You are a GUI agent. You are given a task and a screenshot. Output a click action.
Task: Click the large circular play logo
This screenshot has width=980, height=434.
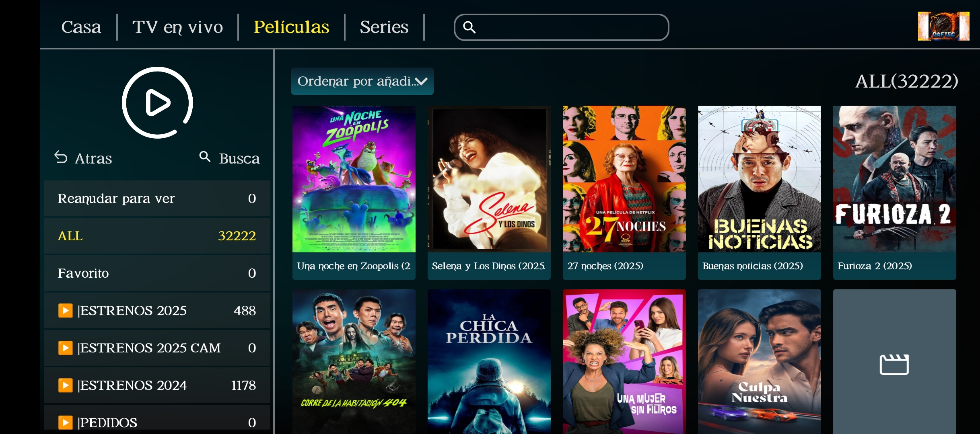tap(157, 102)
